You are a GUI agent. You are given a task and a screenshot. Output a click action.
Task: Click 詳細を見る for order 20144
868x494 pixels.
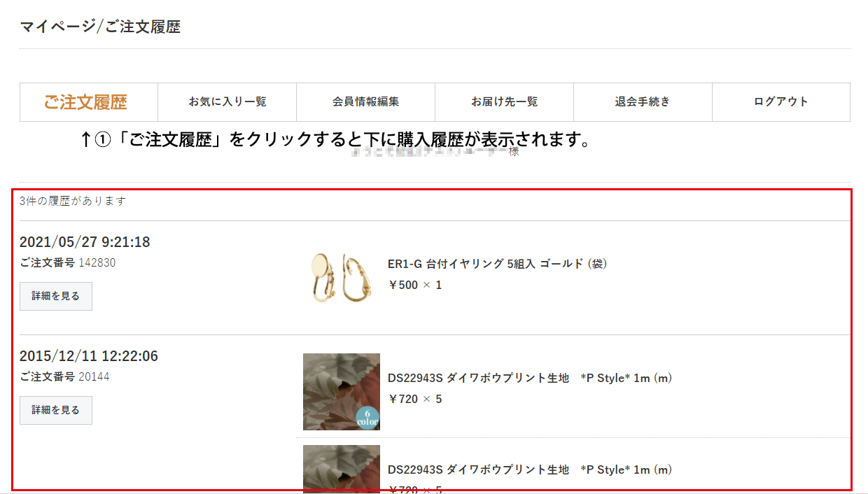56,410
